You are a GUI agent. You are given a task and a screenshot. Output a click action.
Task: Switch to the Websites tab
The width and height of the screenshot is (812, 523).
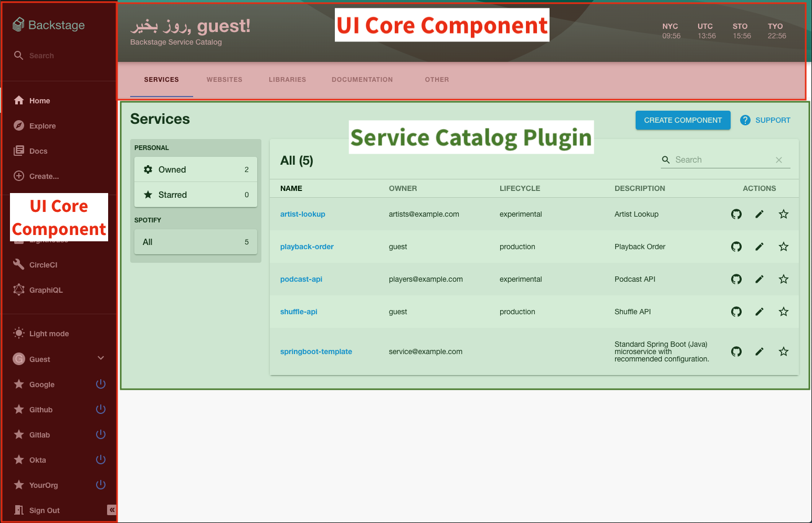pos(224,80)
